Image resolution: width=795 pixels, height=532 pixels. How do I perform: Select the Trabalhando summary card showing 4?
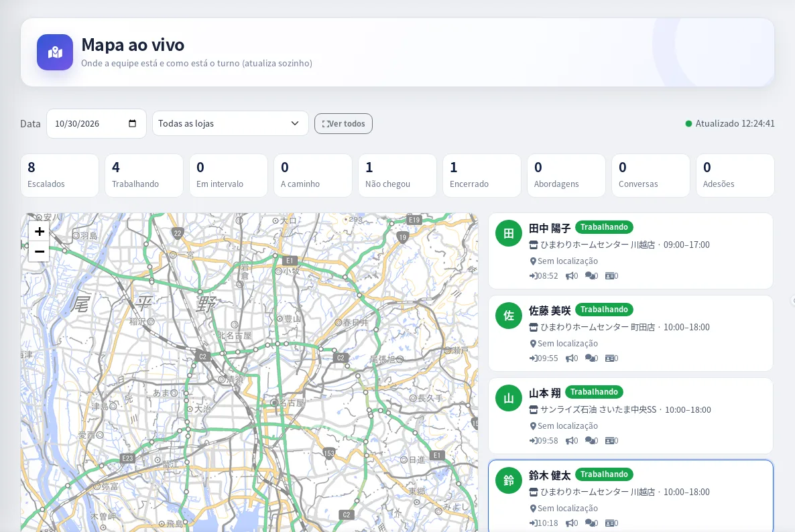[144, 176]
